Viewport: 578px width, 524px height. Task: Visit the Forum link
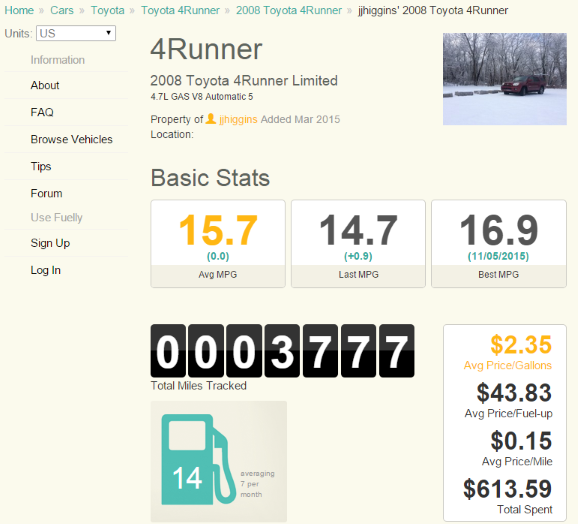46,193
